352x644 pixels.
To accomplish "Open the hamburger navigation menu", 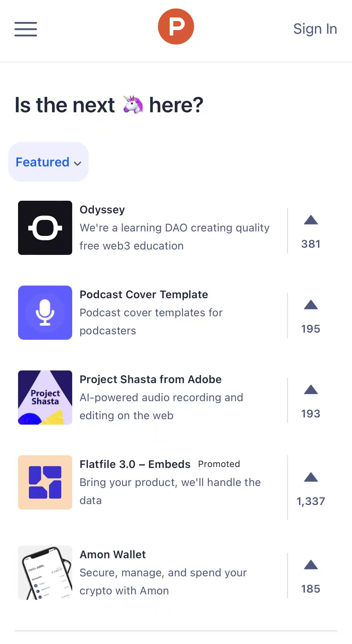I will (x=26, y=29).
